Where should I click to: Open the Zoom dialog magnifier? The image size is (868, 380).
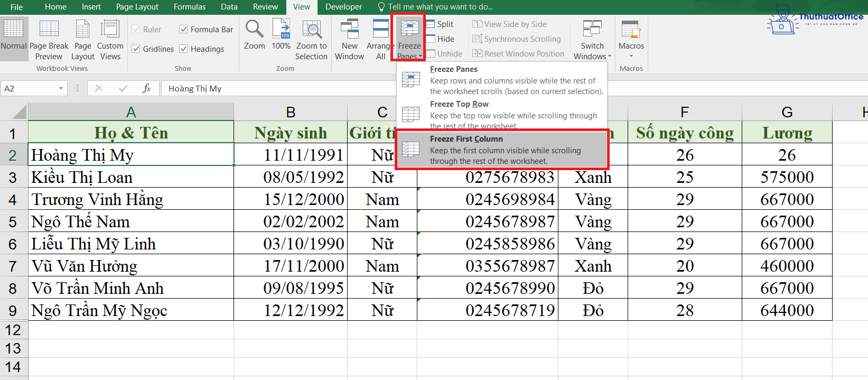[255, 35]
